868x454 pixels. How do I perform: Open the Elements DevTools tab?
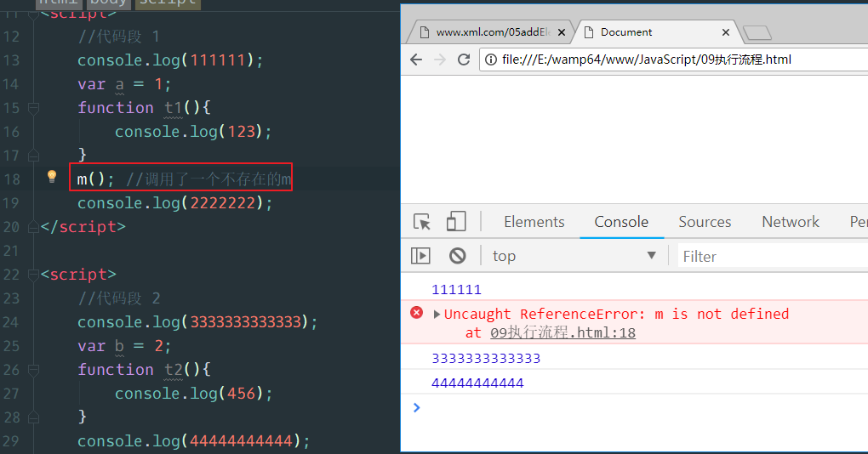tap(534, 222)
